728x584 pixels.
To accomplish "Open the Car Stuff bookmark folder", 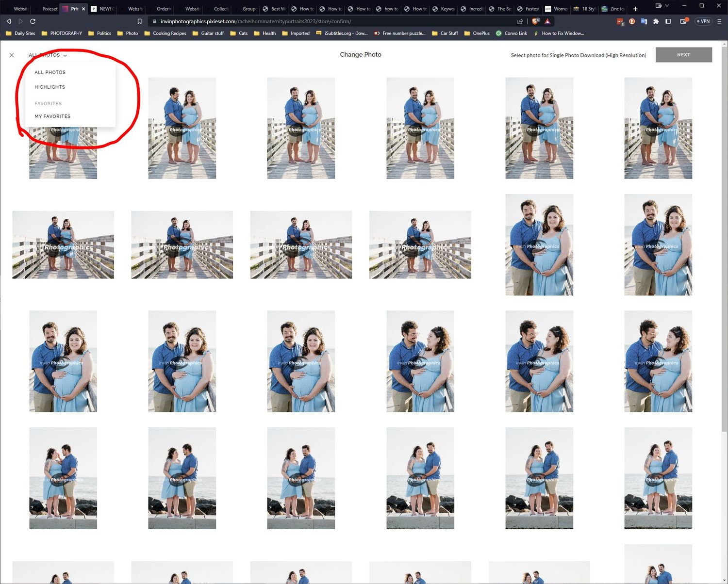I will click(x=445, y=33).
